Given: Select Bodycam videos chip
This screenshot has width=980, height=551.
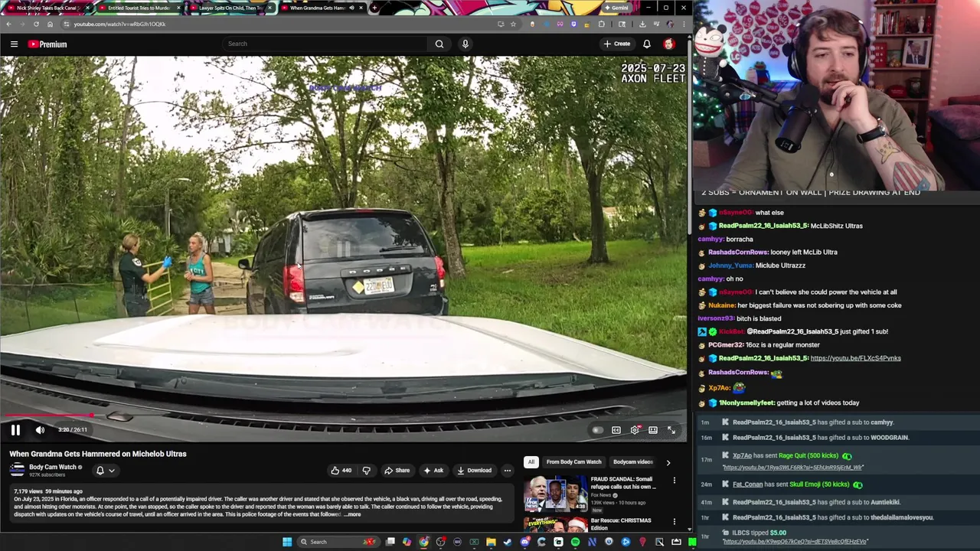Looking at the screenshot, I should [x=632, y=462].
